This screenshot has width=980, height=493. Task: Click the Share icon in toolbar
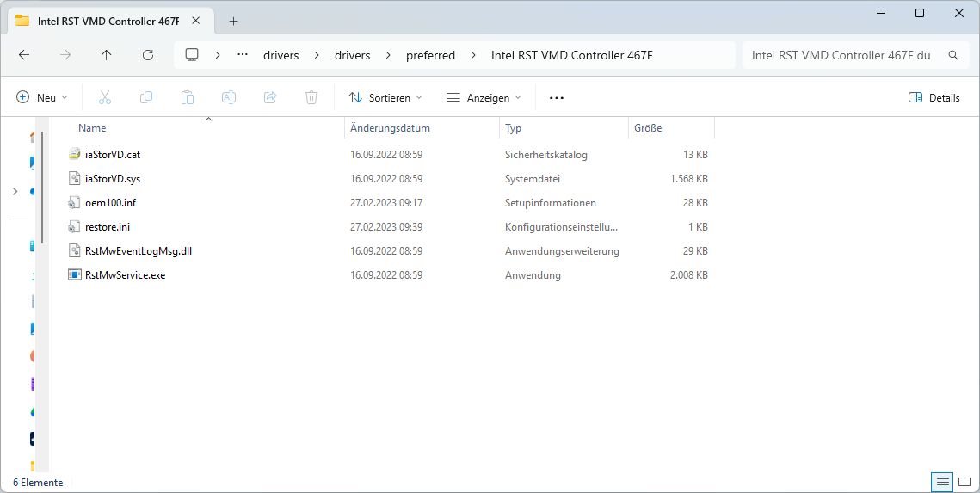(x=270, y=98)
